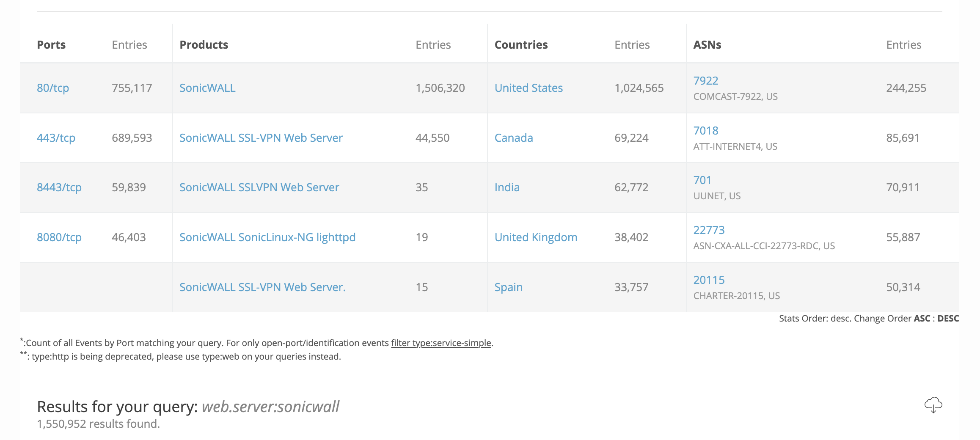Filter by India country
This screenshot has height=440, width=980.
(507, 187)
